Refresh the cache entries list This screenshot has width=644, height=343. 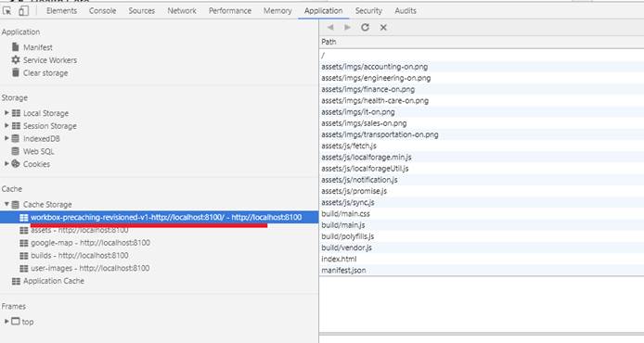(x=365, y=28)
